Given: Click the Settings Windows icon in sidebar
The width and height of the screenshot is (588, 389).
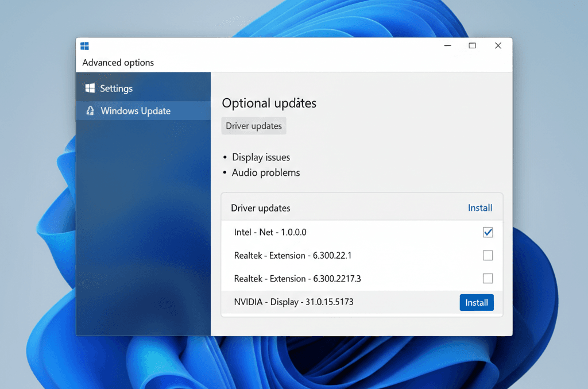Looking at the screenshot, I should click(90, 88).
